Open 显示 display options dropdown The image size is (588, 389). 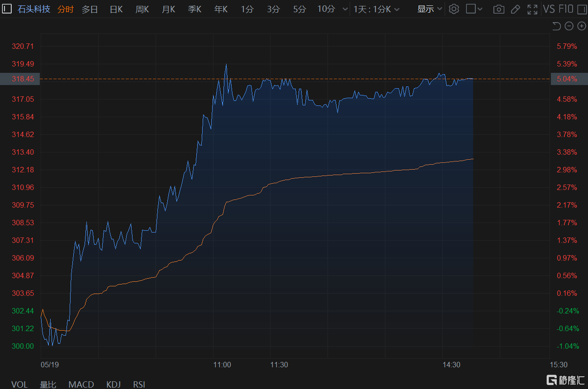(430, 9)
